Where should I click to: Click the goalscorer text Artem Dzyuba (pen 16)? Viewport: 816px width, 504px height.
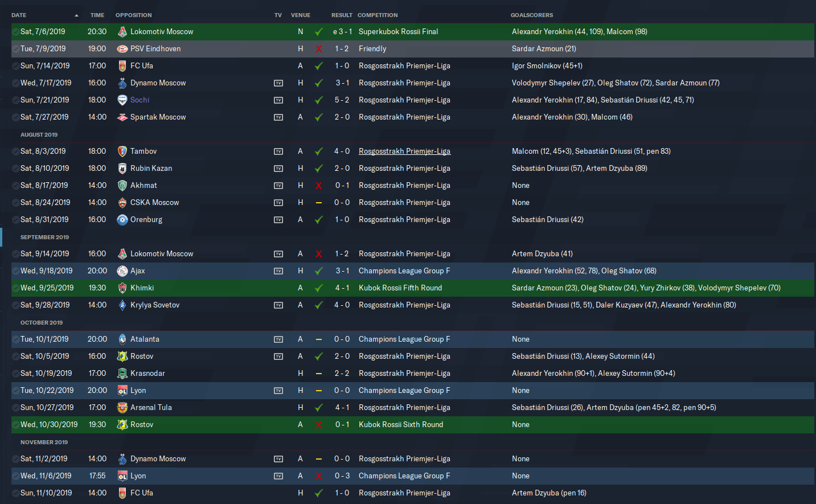[x=549, y=493]
